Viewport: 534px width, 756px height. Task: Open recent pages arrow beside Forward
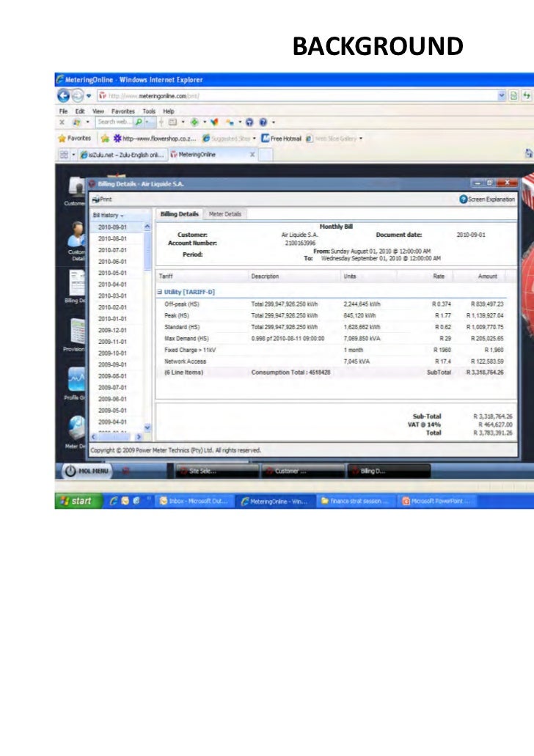click(89, 96)
